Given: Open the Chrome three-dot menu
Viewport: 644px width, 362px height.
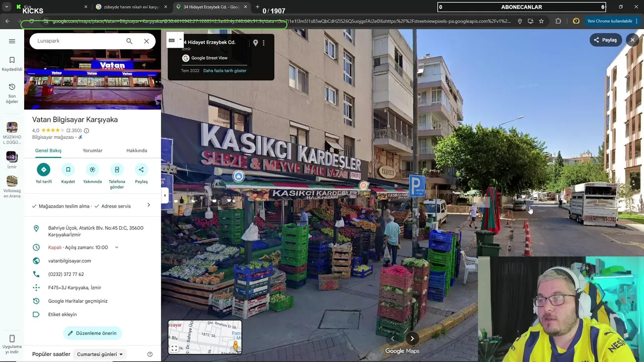Looking at the screenshot, I should click(x=637, y=21).
